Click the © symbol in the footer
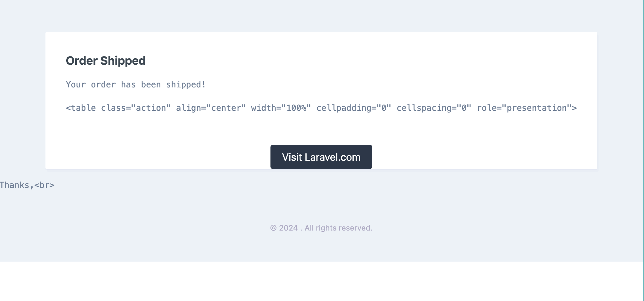The height and width of the screenshot is (301, 644). point(273,228)
